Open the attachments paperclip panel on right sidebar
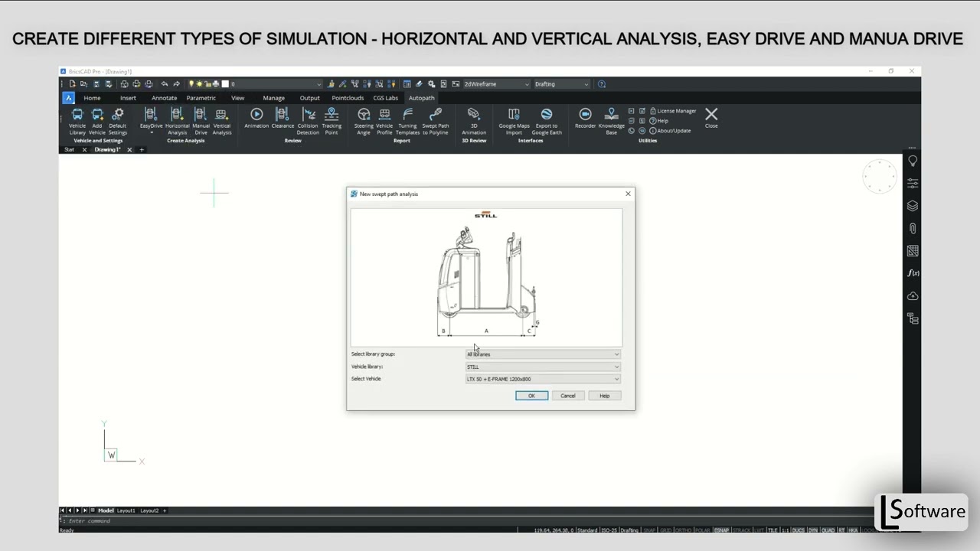 (x=913, y=228)
